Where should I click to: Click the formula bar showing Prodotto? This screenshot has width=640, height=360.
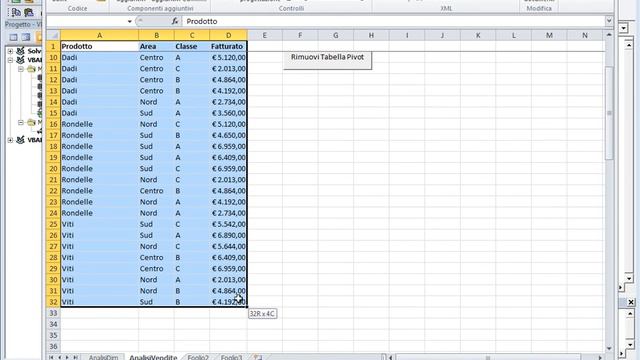394,21
